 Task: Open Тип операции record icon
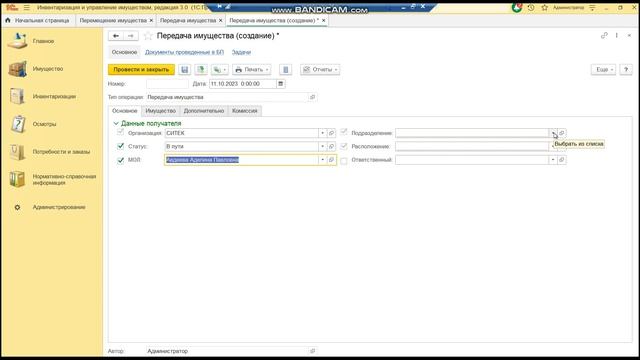pyautogui.click(x=312, y=97)
